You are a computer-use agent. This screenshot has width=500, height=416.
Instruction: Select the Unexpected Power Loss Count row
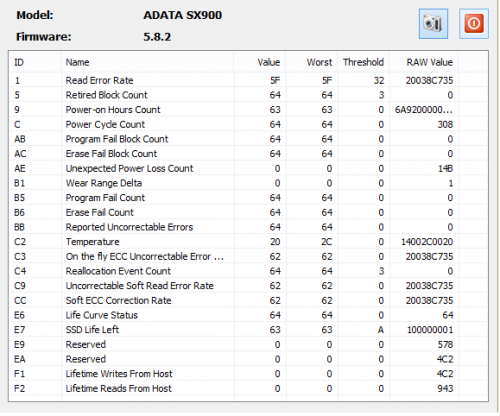[x=248, y=168]
